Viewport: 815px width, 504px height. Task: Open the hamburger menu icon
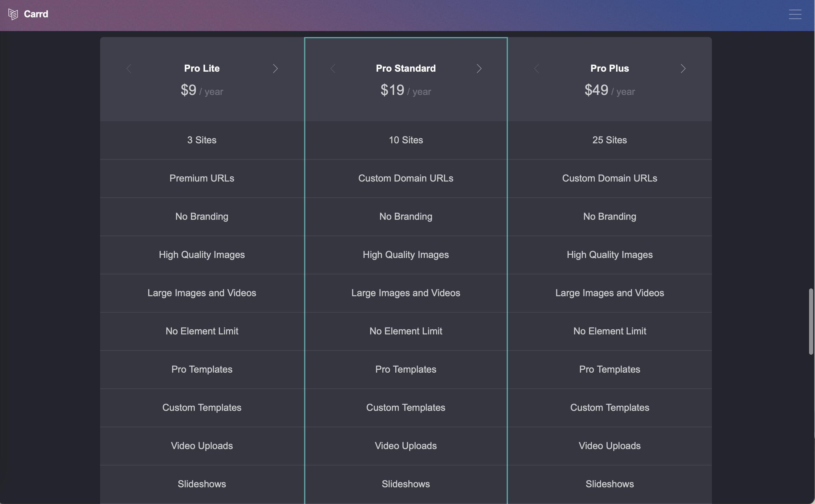(795, 14)
